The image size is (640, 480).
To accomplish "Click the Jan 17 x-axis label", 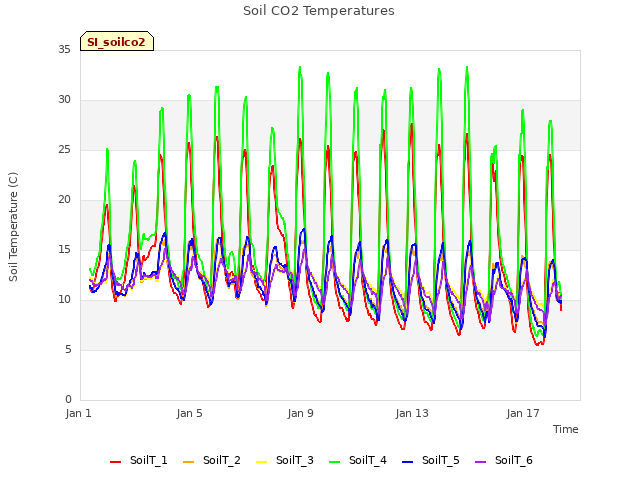I will coord(523,413).
